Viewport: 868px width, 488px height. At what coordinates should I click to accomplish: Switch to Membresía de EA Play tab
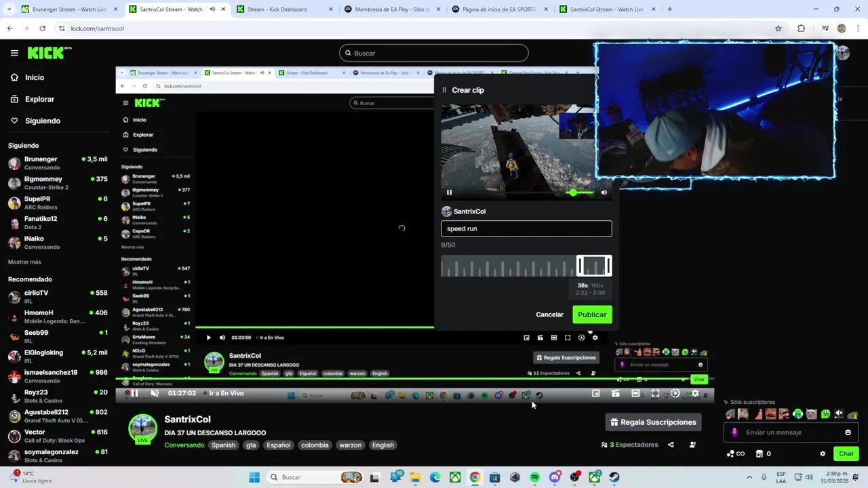coord(392,9)
